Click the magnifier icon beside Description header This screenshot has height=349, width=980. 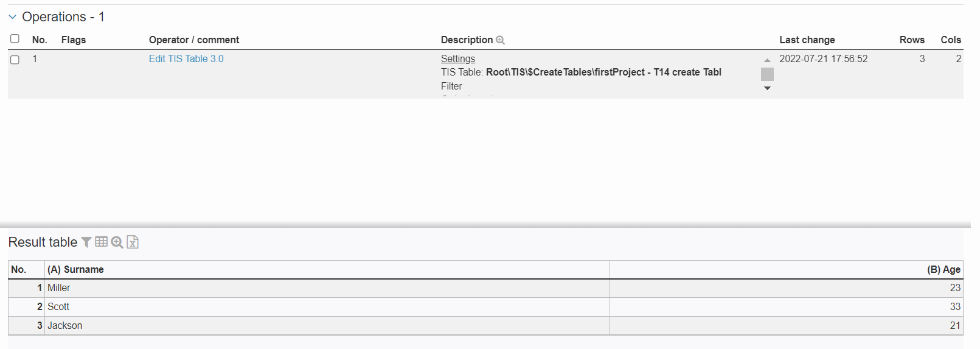tap(501, 40)
